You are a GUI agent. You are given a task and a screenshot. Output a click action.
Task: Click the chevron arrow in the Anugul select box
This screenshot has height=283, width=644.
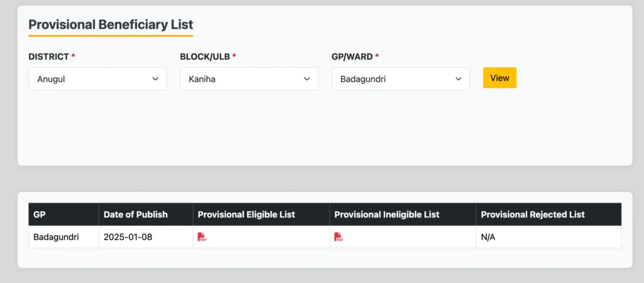tap(155, 79)
